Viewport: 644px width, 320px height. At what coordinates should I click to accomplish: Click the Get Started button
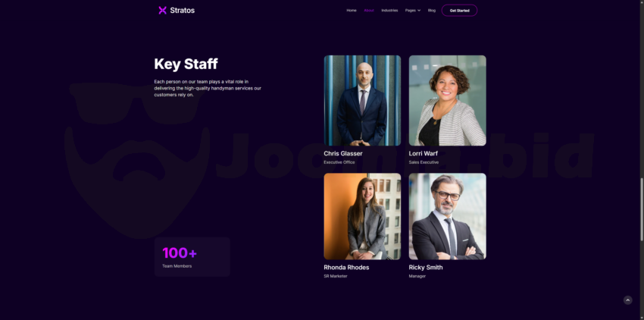(459, 11)
